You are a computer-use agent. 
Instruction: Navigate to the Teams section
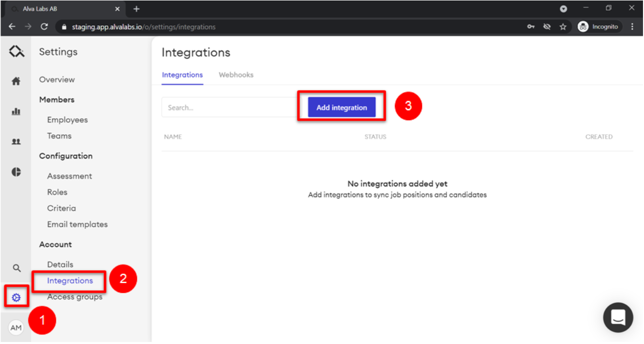point(59,135)
